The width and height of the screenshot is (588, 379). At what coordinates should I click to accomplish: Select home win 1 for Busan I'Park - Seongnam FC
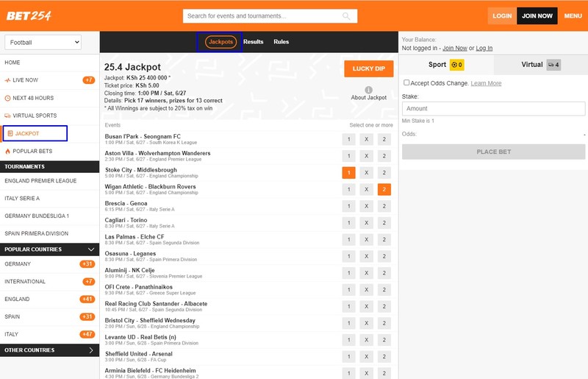348,139
